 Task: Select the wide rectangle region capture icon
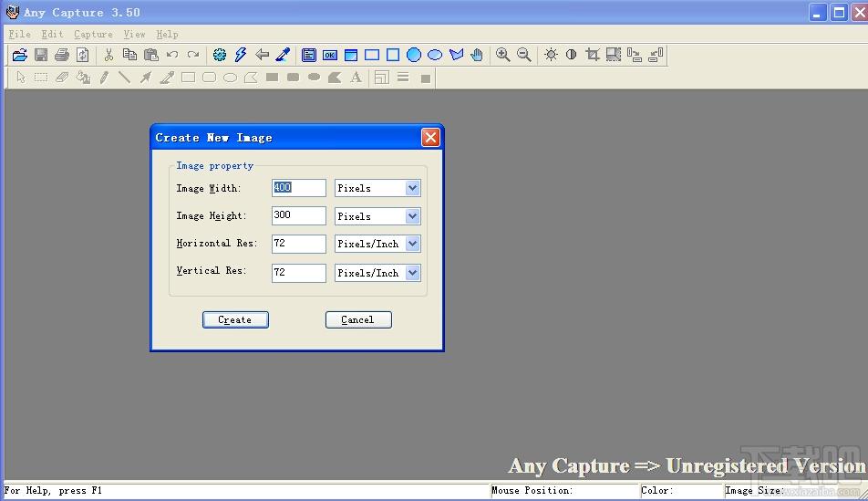pyautogui.click(x=372, y=55)
